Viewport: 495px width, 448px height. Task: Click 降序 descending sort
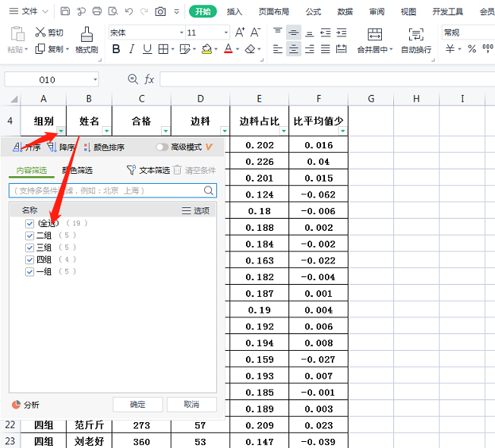coord(61,147)
